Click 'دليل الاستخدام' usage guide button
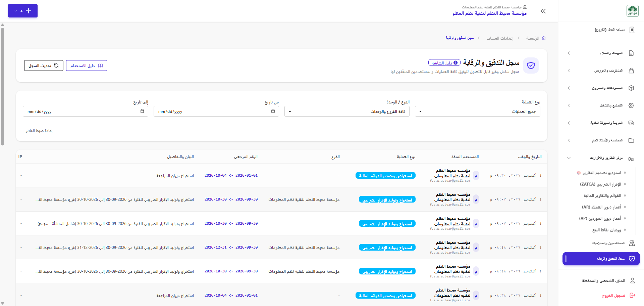 click(x=87, y=65)
